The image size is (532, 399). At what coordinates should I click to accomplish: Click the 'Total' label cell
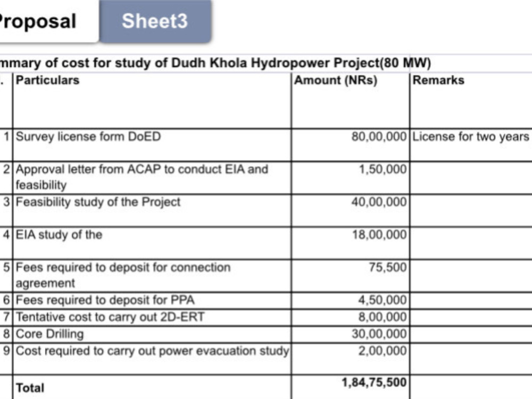[152, 387]
